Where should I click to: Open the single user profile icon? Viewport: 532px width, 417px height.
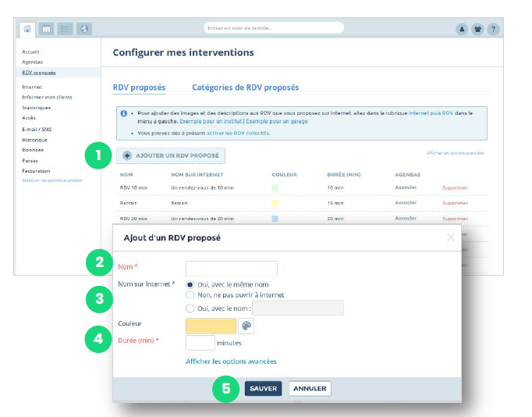click(462, 29)
